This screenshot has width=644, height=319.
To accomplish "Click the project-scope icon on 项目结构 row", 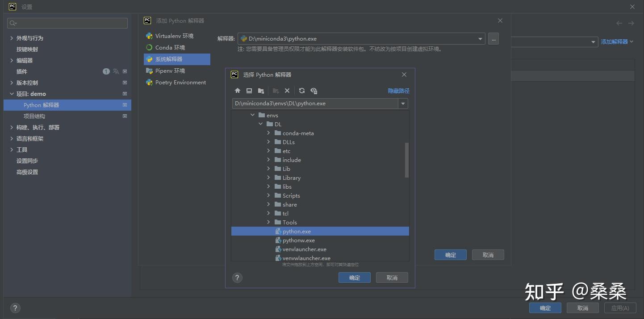I will [x=125, y=116].
